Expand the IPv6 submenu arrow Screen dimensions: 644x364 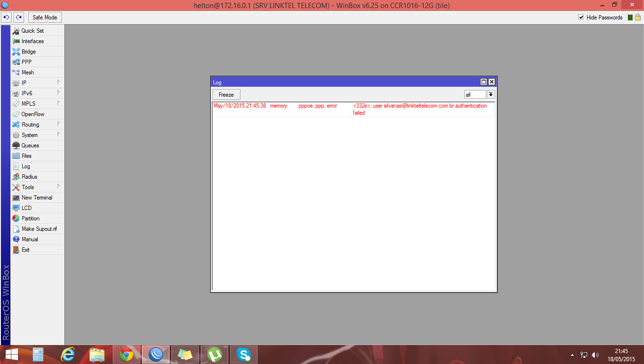tap(59, 93)
